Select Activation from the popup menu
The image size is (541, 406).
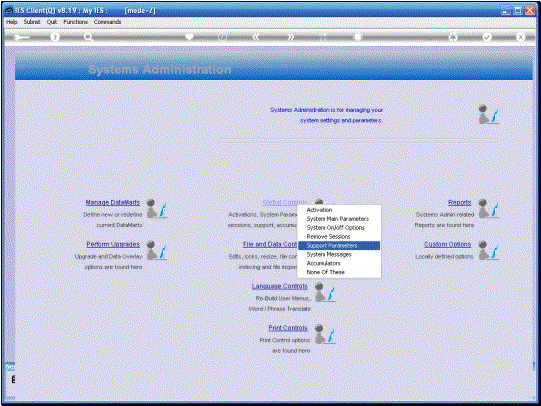click(x=319, y=210)
